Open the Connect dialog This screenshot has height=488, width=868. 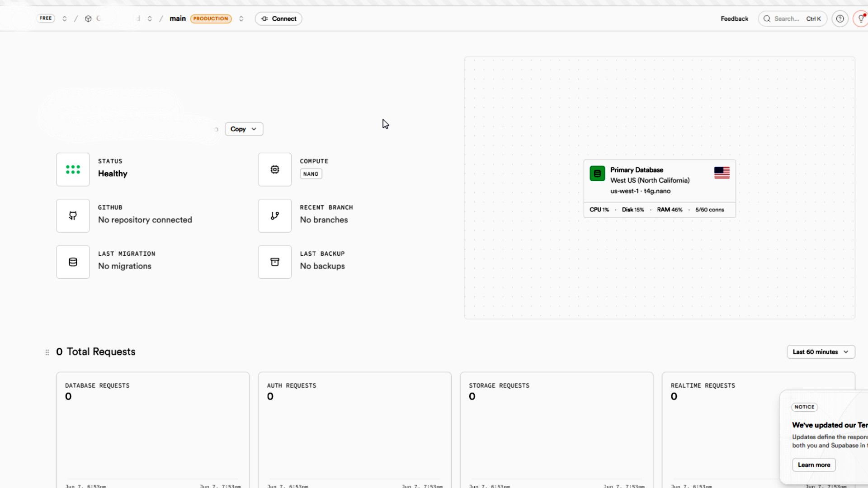click(278, 19)
